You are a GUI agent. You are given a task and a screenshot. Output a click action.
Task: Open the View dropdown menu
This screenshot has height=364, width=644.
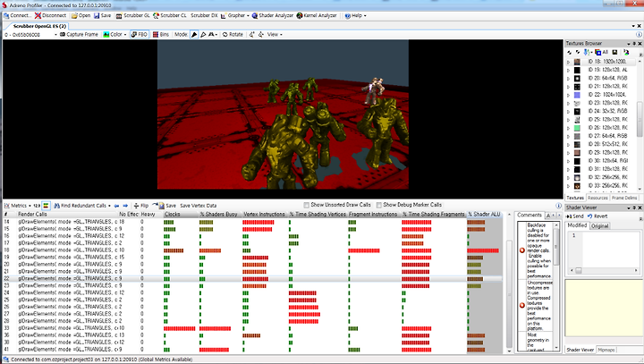pos(275,35)
